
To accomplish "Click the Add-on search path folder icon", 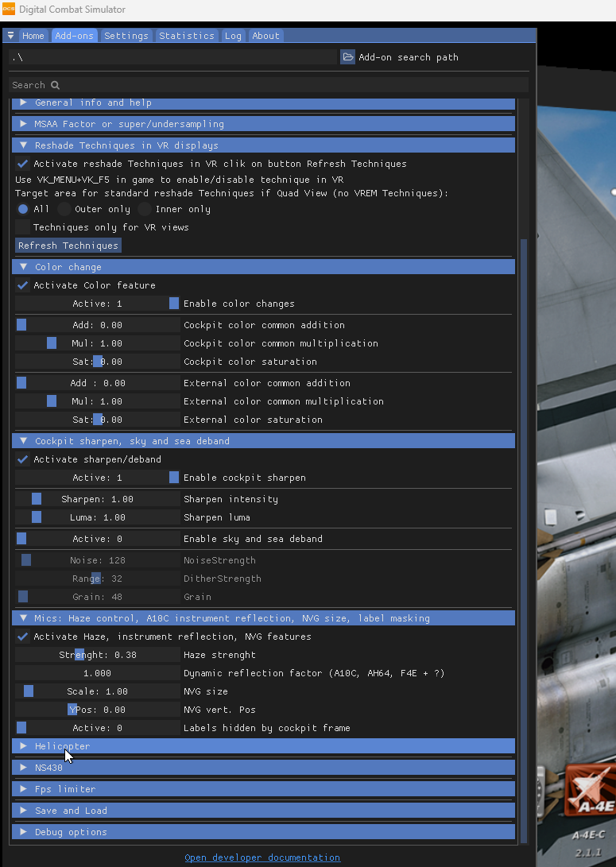I will point(347,57).
